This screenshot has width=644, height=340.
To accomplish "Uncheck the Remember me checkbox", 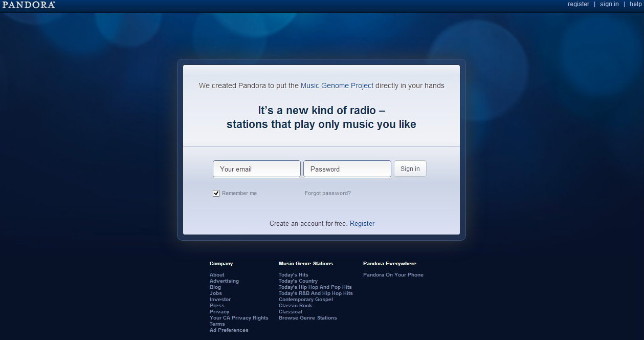I will pos(216,193).
